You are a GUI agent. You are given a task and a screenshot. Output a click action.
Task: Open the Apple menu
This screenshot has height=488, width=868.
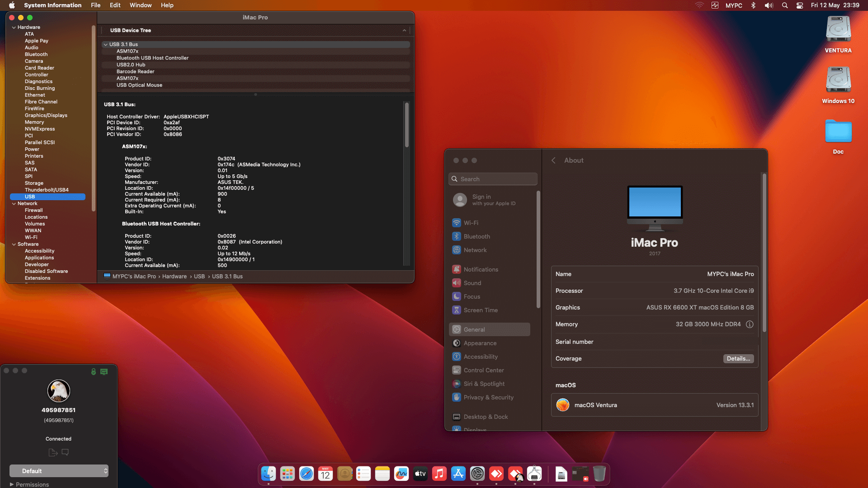coord(12,5)
